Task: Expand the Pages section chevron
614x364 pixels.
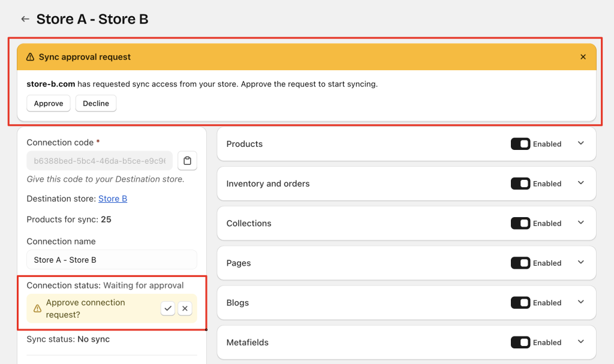Action: click(580, 262)
